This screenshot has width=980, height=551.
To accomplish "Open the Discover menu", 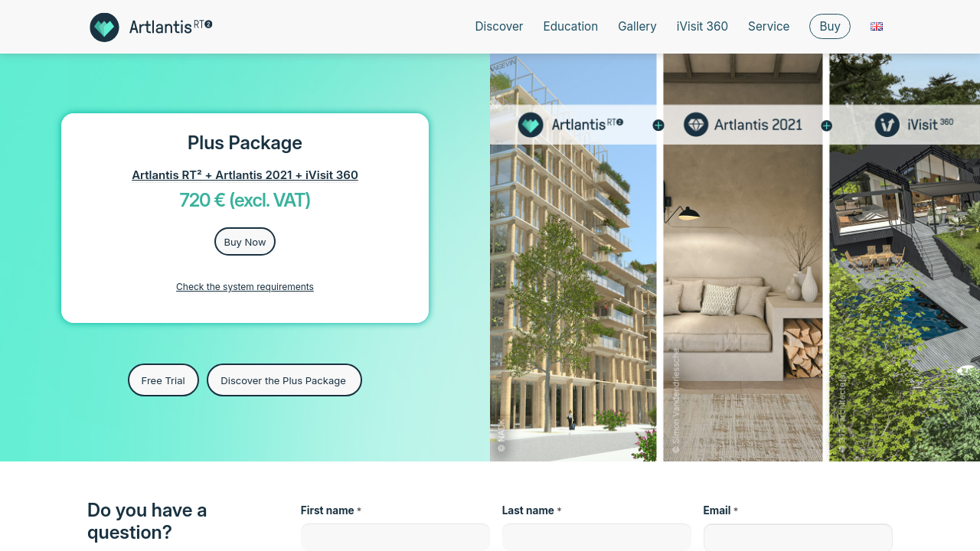I will [499, 26].
